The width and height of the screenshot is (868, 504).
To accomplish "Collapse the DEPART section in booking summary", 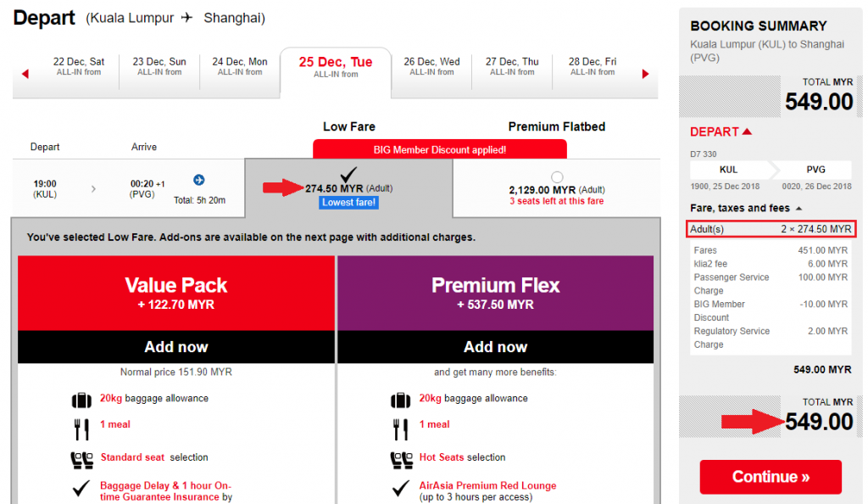I will (x=747, y=132).
